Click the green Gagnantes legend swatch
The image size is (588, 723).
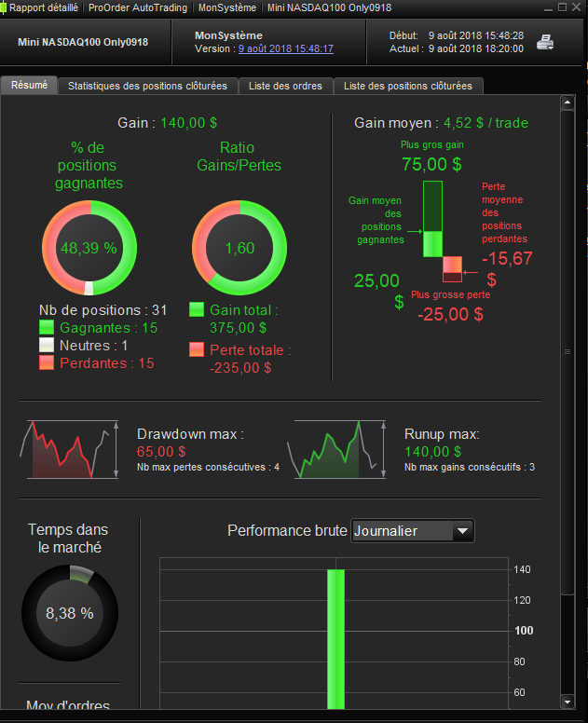coord(47,327)
